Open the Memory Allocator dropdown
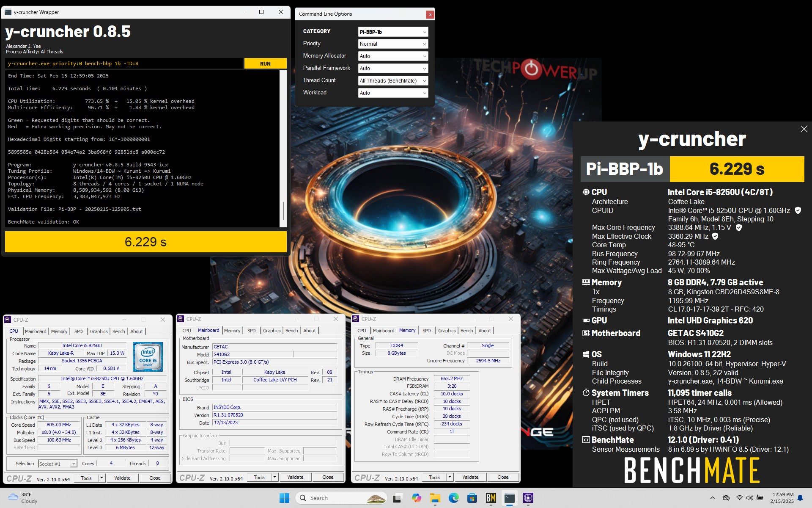The image size is (812, 508). [393, 56]
